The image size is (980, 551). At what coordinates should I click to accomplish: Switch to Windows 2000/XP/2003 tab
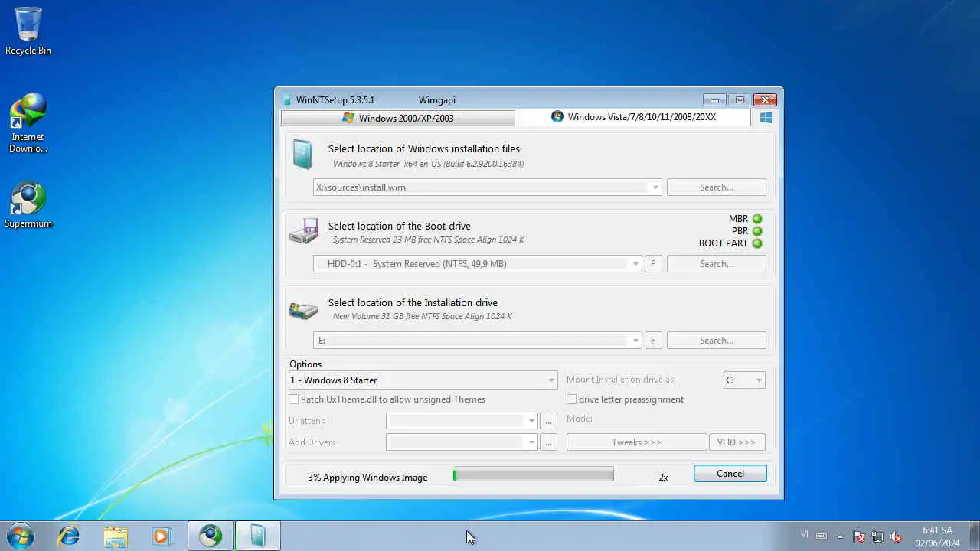click(x=398, y=118)
